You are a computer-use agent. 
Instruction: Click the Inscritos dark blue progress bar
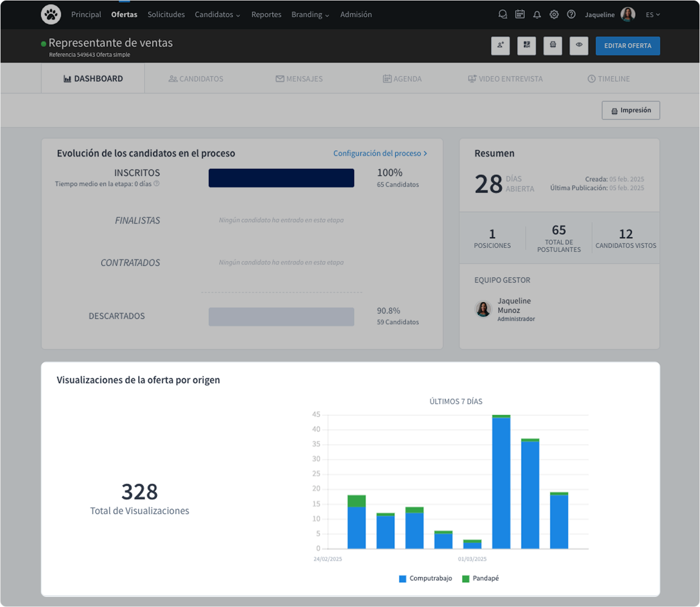coord(281,178)
